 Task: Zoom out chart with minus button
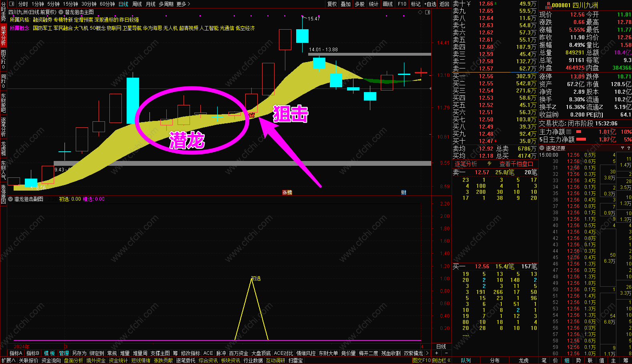(447, 353)
